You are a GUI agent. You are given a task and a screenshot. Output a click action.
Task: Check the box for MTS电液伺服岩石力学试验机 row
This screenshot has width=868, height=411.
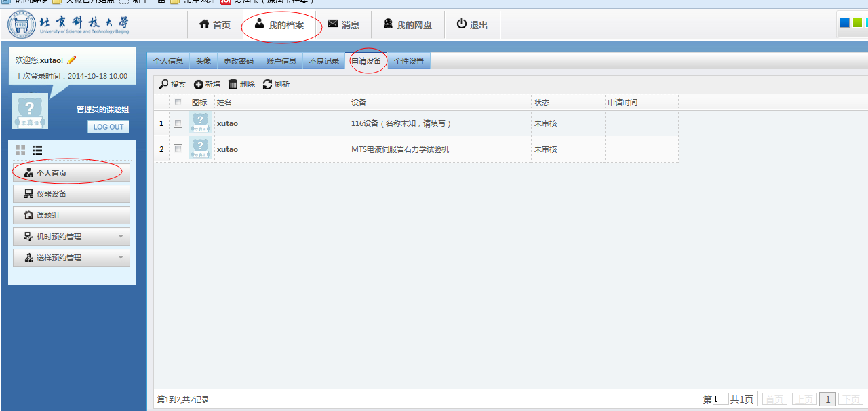[178, 149]
